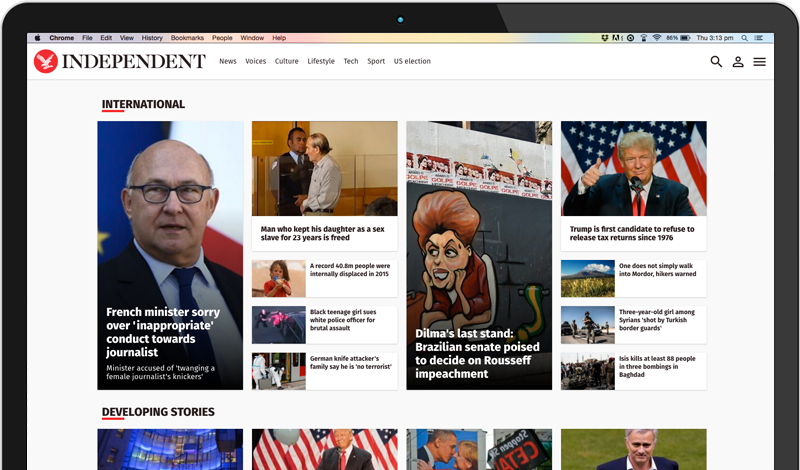
Task: Click the blue building image in Developing Stories
Action: click(x=170, y=449)
